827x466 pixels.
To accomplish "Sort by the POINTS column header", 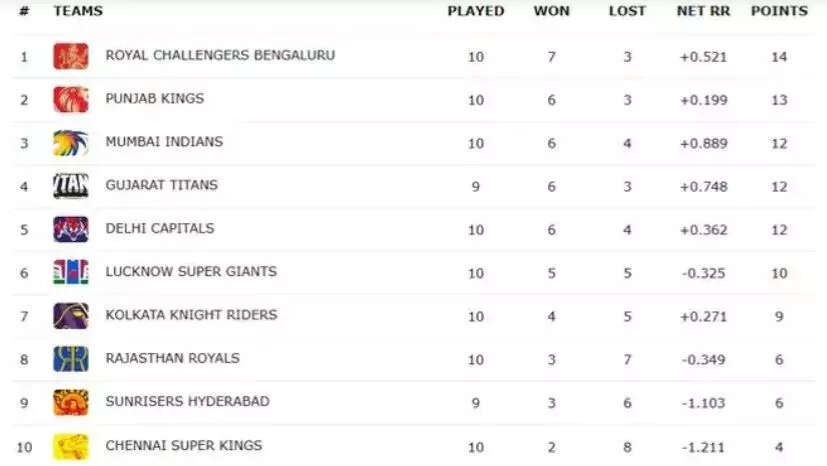I will (x=779, y=11).
